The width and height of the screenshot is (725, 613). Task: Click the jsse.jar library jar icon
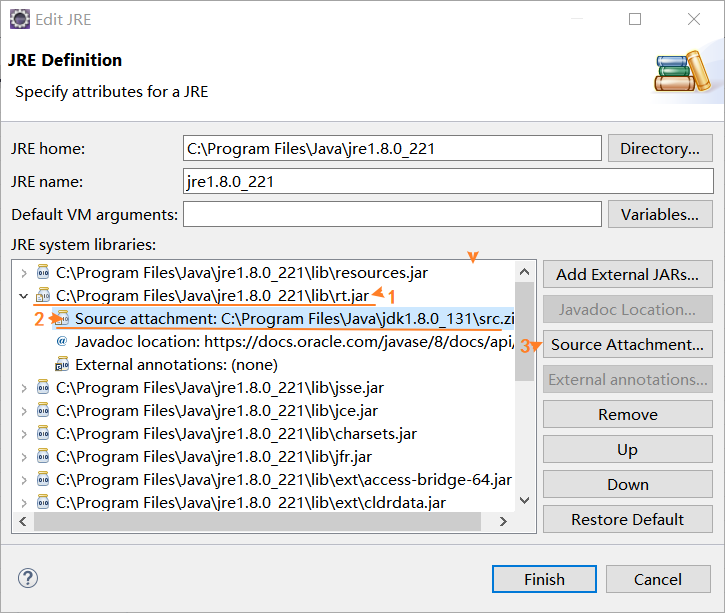coord(43,387)
